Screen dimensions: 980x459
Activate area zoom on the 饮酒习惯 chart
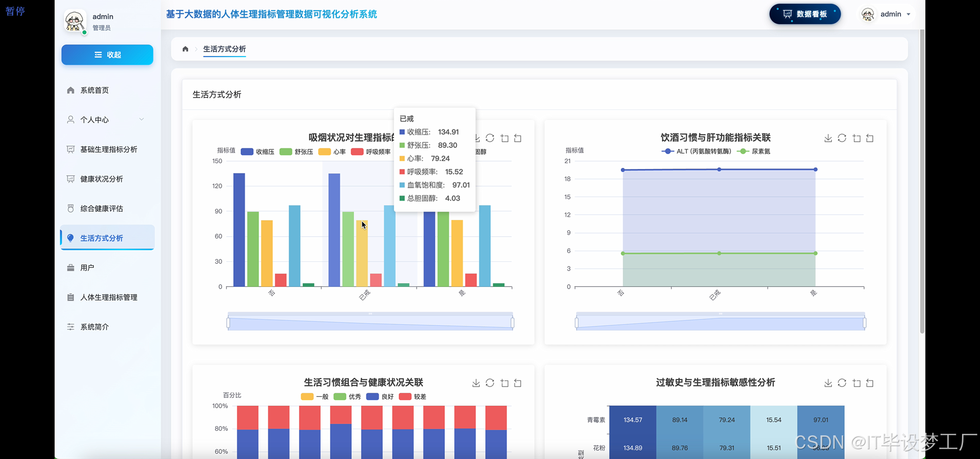coord(856,138)
